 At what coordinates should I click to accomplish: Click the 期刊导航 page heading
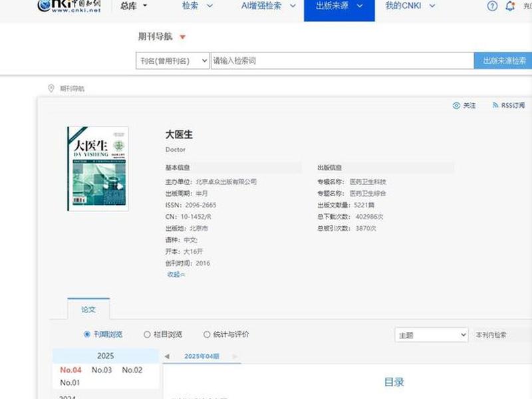pyautogui.click(x=155, y=37)
